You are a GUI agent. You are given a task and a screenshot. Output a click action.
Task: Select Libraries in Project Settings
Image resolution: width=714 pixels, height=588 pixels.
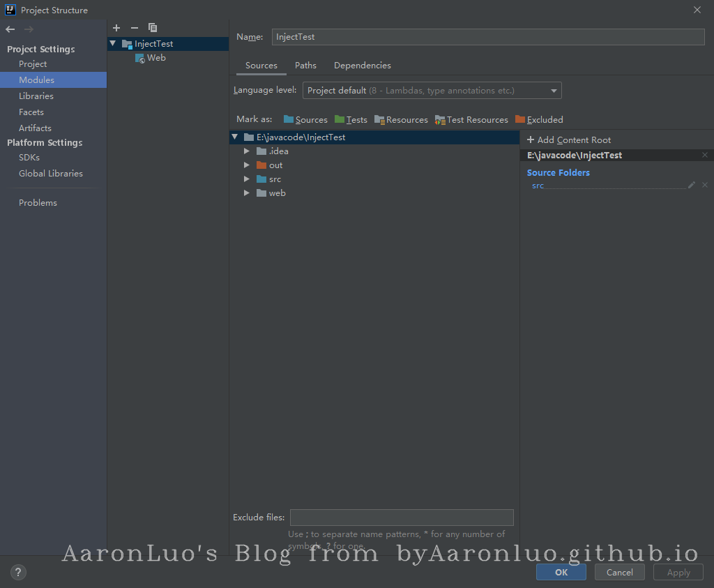(36, 96)
